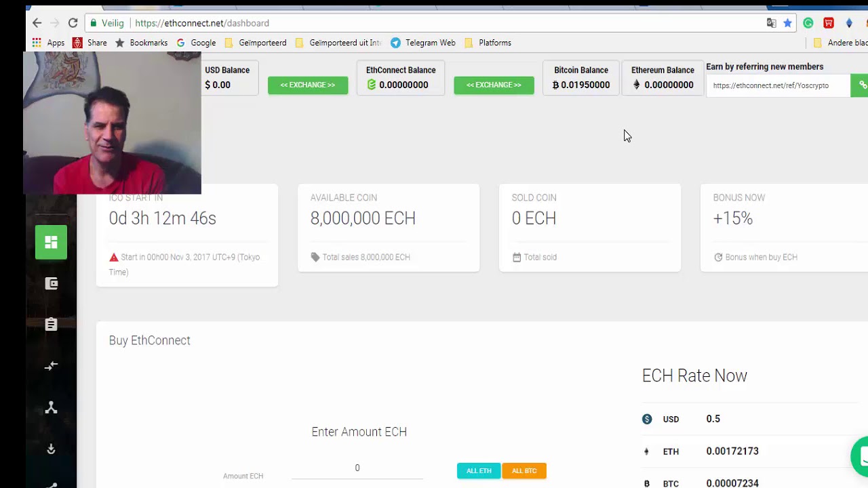
Task: Click the ALL ETH button
Action: (x=479, y=470)
